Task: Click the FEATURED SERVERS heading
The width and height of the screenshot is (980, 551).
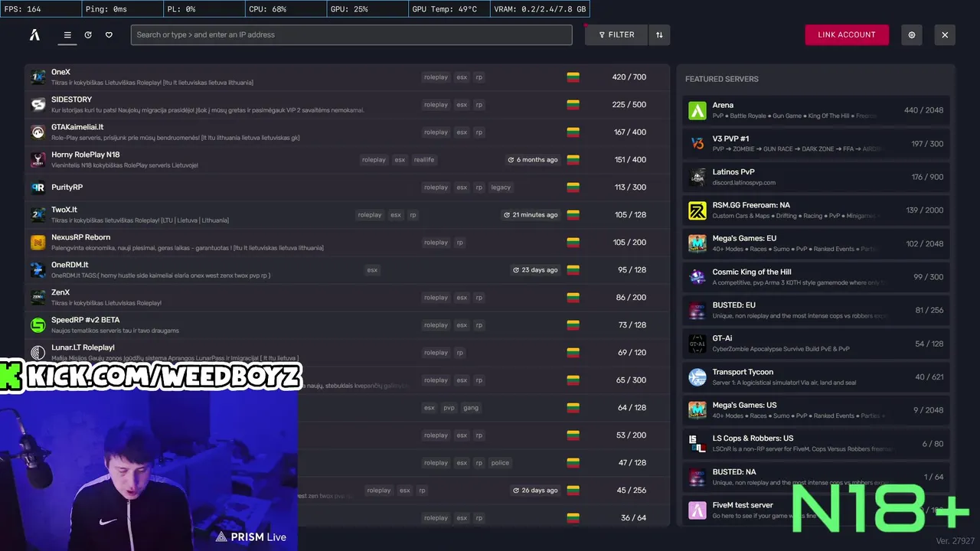Action: pos(721,79)
